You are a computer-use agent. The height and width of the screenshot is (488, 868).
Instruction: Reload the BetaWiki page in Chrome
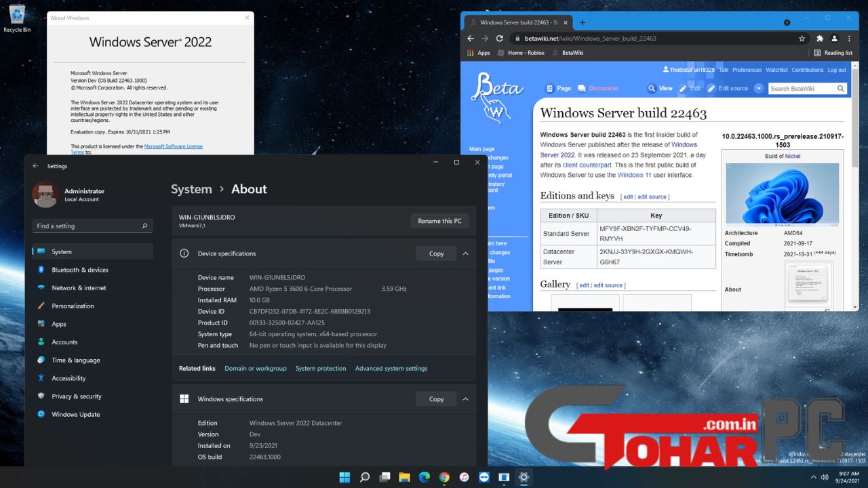point(500,39)
